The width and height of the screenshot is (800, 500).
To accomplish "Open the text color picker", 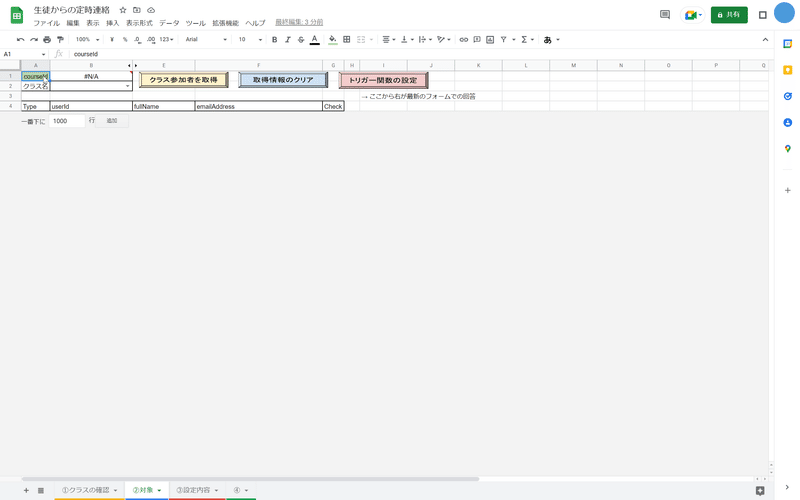I will click(315, 39).
